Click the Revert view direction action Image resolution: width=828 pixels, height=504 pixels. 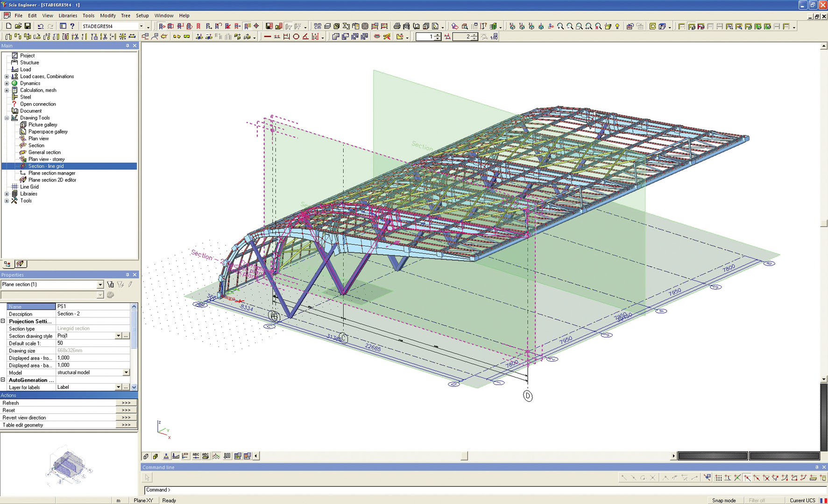126,418
